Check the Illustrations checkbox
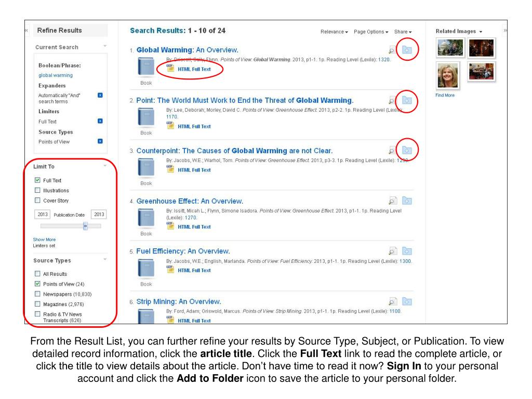The height and width of the screenshot is (399, 532). pos(37,190)
